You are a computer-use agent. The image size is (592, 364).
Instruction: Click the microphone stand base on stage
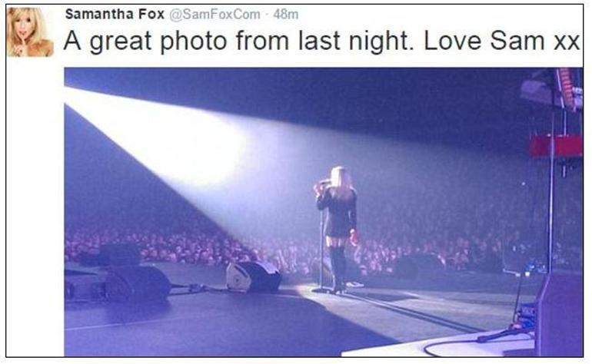click(322, 290)
